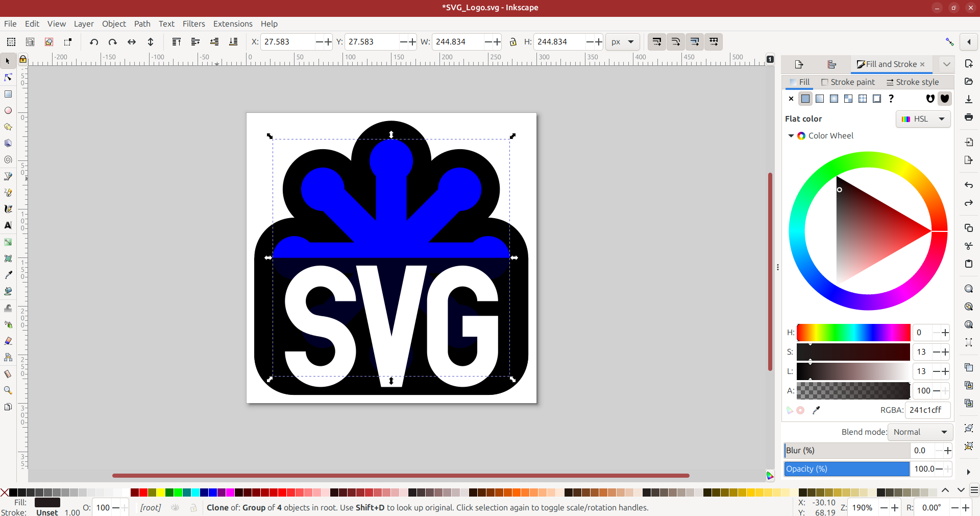
Task: Select flat color fill type
Action: (x=805, y=99)
